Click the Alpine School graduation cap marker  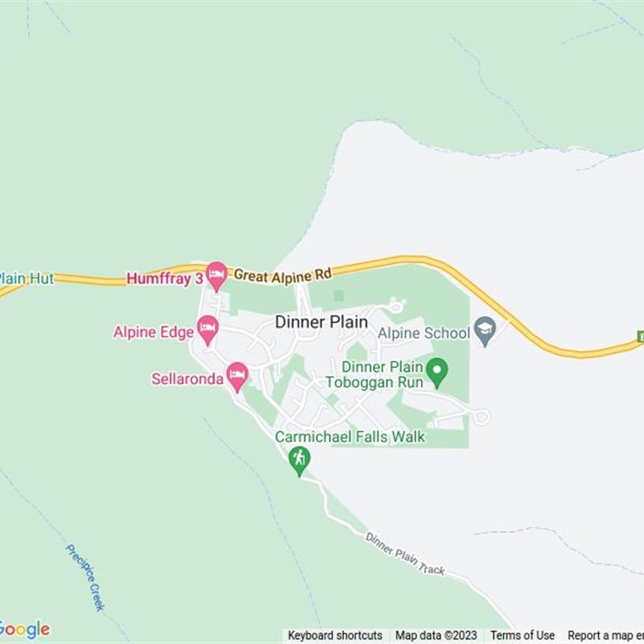pos(485,331)
